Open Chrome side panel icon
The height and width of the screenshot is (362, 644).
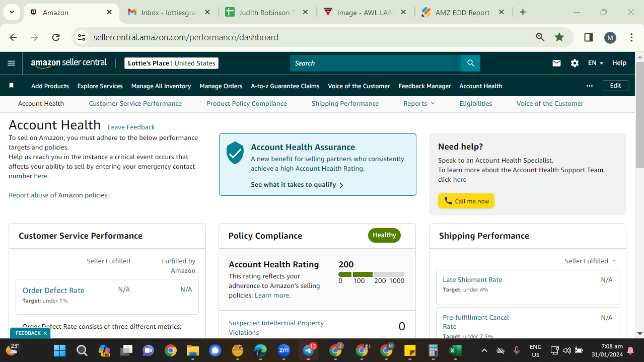[588, 37]
